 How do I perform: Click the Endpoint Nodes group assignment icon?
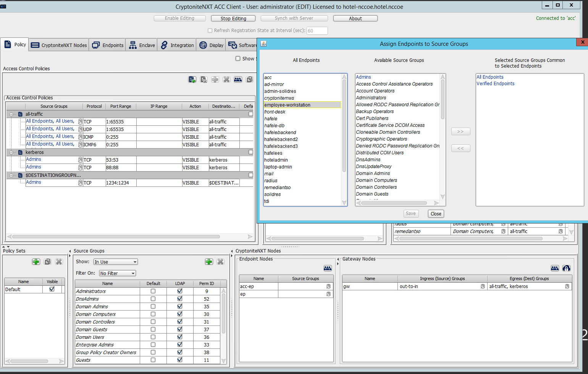[x=328, y=268]
